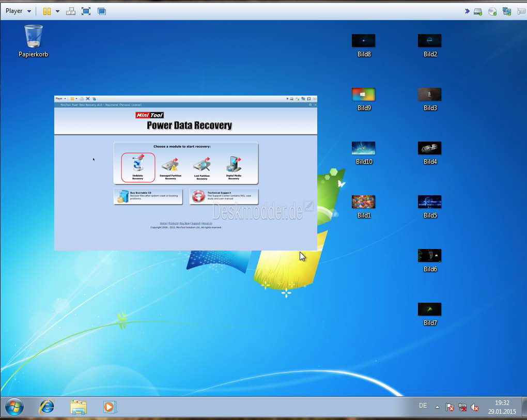This screenshot has width=527, height=420.
Task: Click the Send Ctrl+Alt+Del toolbar icon
Action: 71,11
